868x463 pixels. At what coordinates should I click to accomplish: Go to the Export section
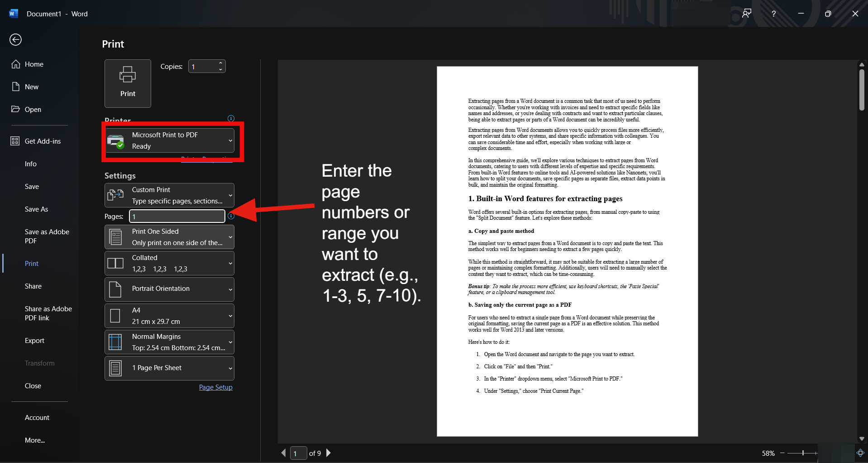coord(34,340)
